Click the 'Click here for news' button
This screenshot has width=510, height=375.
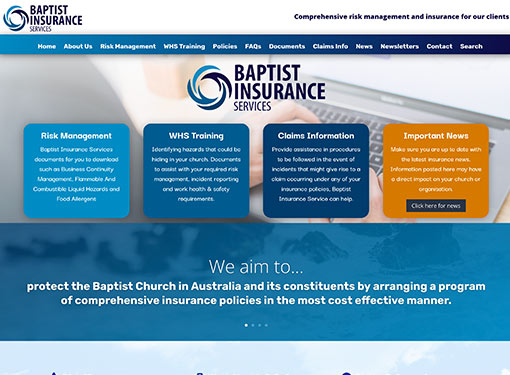pos(436,206)
